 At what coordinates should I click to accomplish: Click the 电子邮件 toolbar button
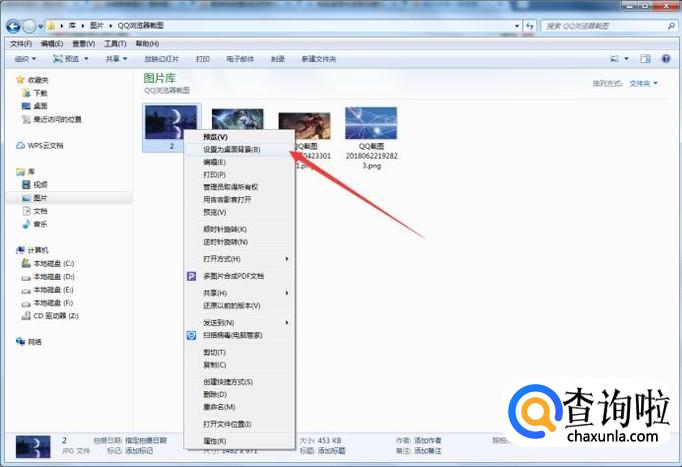[x=240, y=59]
